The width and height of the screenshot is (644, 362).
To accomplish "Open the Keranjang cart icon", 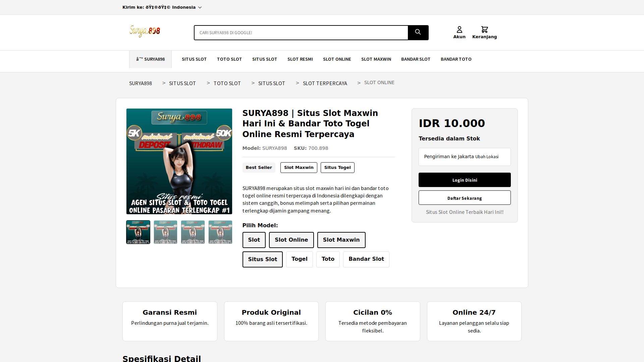I will (x=484, y=33).
